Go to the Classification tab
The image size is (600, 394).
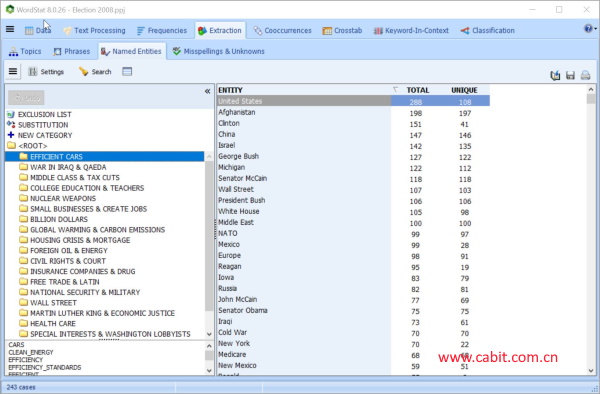click(488, 31)
